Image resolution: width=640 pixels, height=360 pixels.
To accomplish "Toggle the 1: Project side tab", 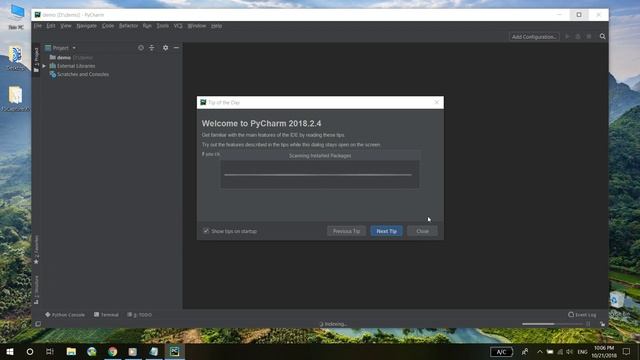I will pos(36,60).
